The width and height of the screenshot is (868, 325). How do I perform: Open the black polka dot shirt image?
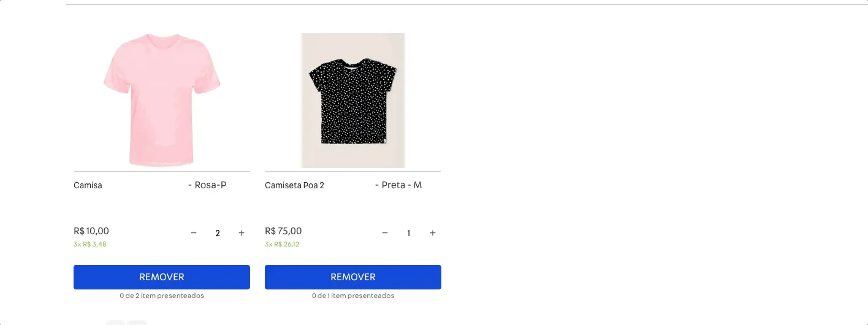click(353, 101)
